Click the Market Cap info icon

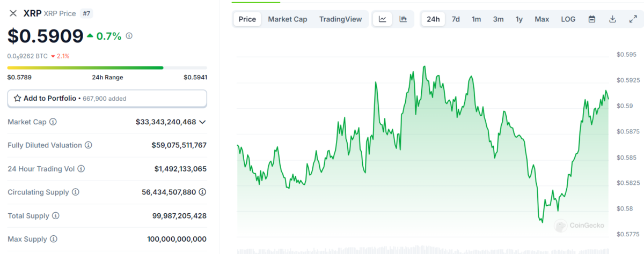tap(53, 122)
